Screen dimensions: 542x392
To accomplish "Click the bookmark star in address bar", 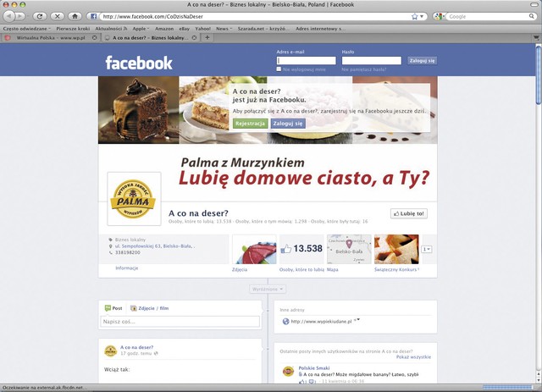I will pos(415,16).
